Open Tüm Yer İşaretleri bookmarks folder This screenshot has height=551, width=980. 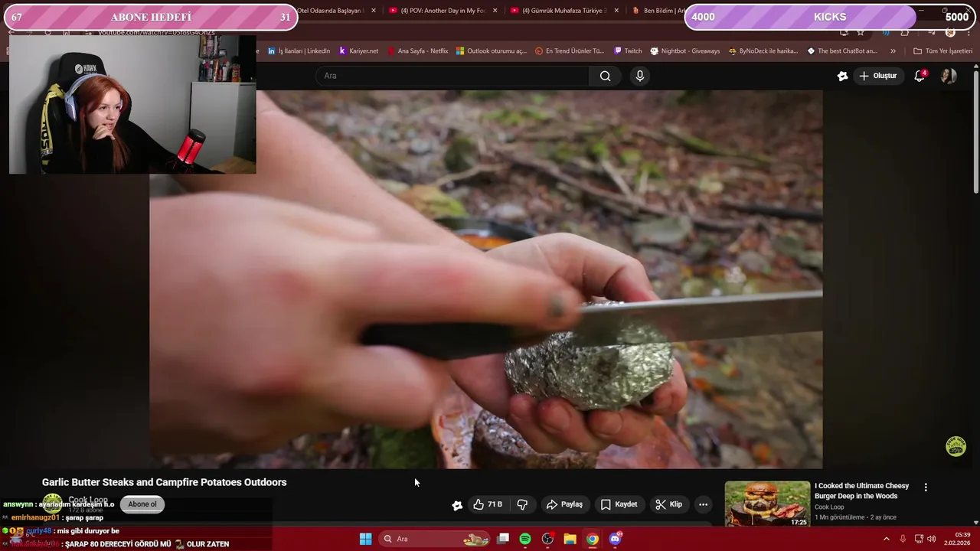click(943, 51)
